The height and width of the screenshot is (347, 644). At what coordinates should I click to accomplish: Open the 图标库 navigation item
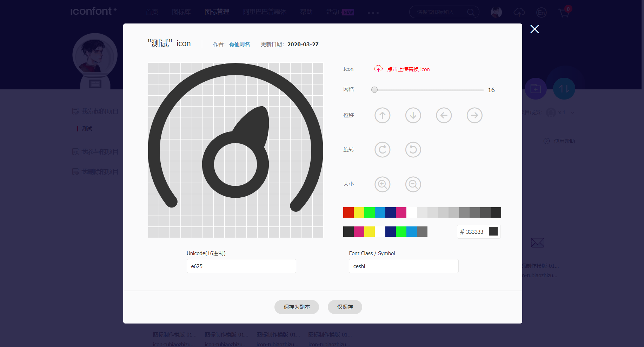point(181,12)
